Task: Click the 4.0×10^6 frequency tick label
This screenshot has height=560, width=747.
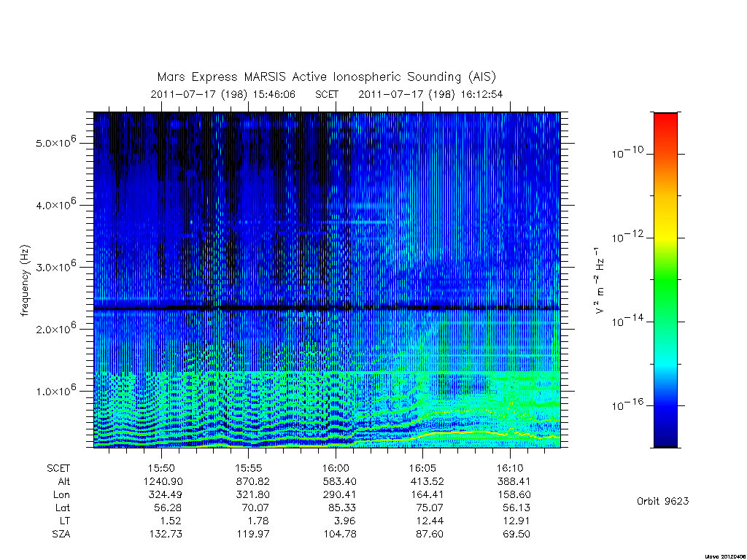Action: [56, 204]
